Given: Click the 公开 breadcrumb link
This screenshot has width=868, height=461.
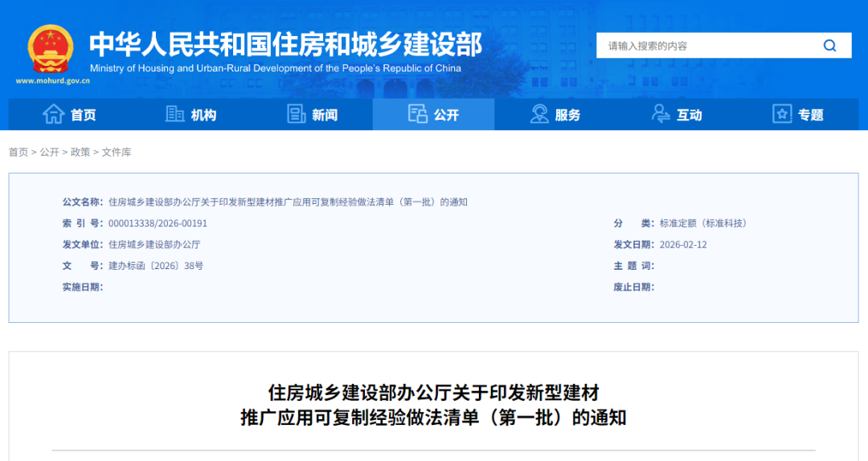Looking at the screenshot, I should coord(49,152).
